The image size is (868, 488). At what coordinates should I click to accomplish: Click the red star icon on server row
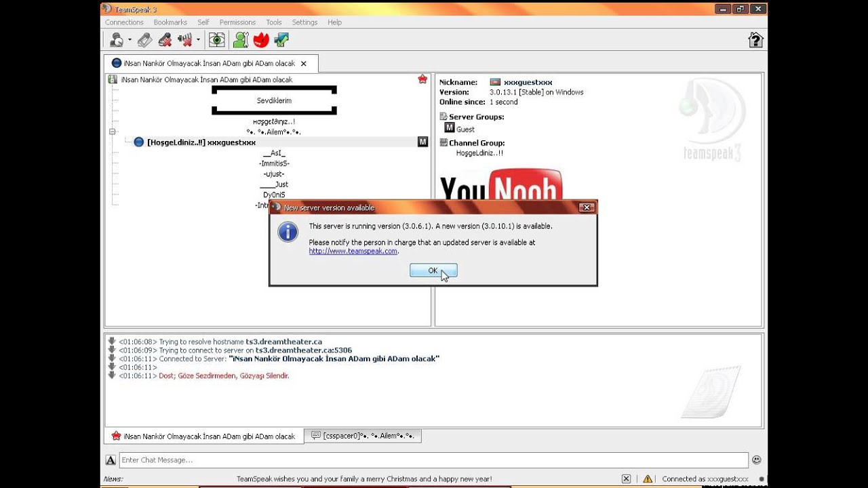coord(422,79)
